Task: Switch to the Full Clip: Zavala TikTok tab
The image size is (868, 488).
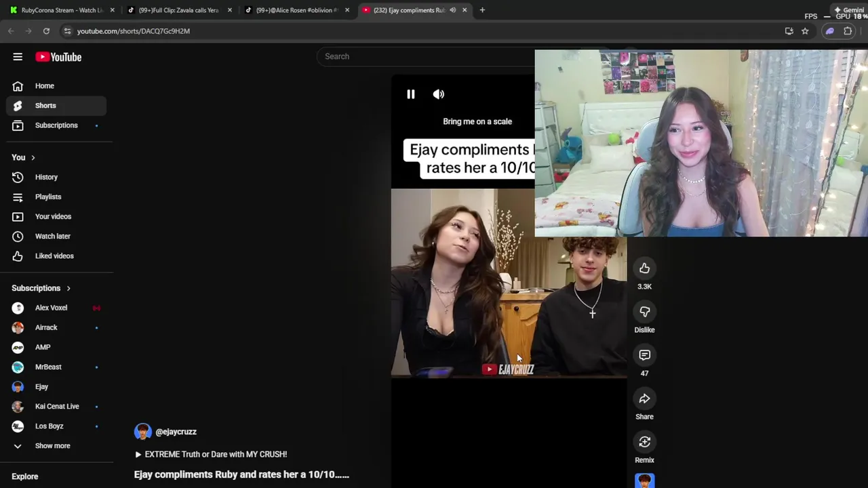Action: tap(180, 10)
